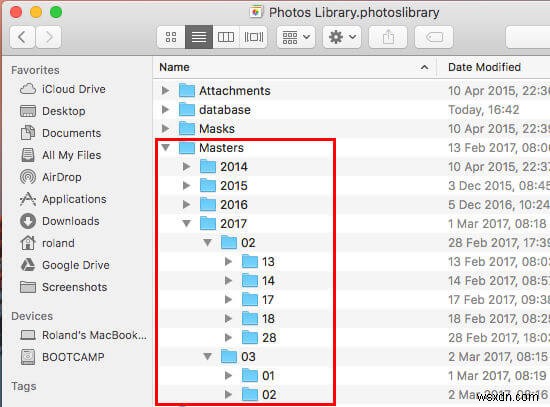
Task: Click the Share toolbar button
Action: pos(388,37)
